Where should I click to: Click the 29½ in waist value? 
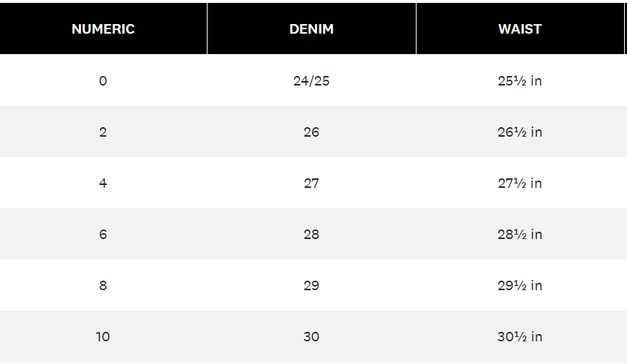pos(520,286)
